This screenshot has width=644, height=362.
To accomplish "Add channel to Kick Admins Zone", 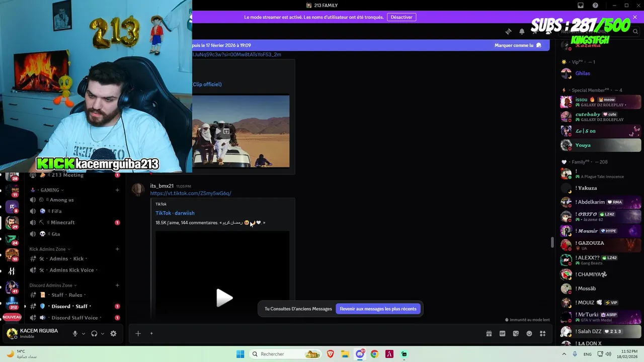I will coord(117,249).
